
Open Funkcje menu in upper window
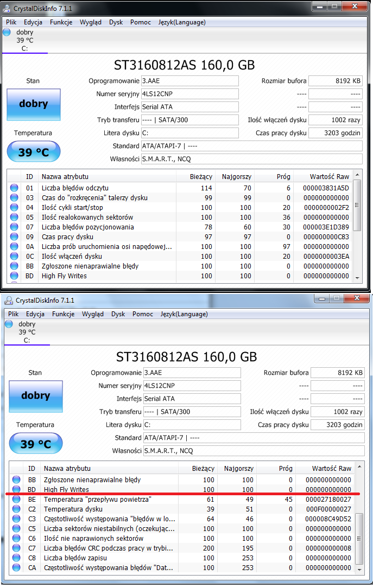pos(61,22)
